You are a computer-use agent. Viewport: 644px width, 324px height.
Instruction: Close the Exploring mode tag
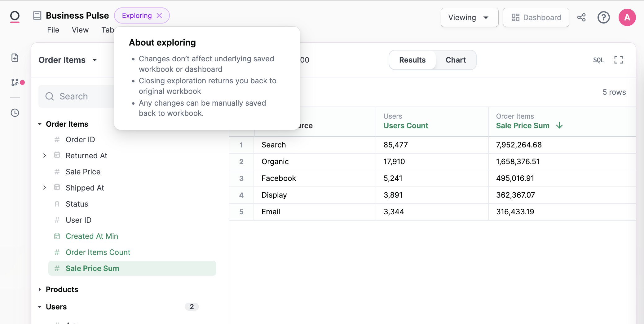160,15
